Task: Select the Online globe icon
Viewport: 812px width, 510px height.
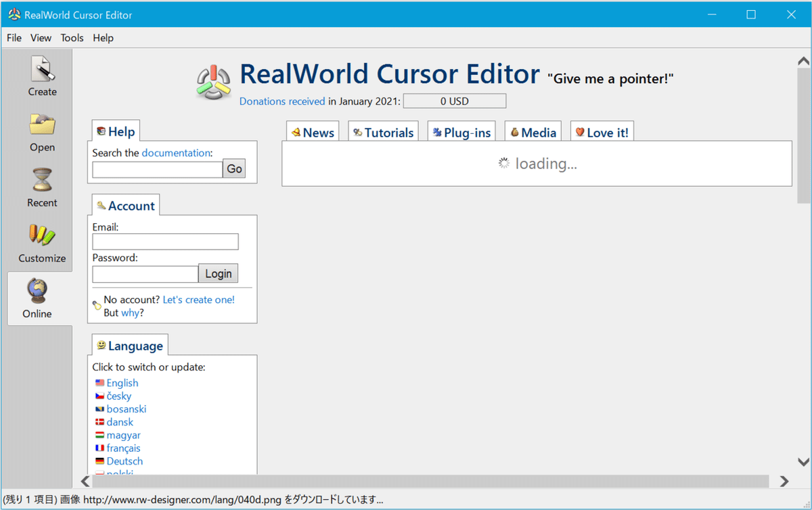Action: tap(37, 291)
